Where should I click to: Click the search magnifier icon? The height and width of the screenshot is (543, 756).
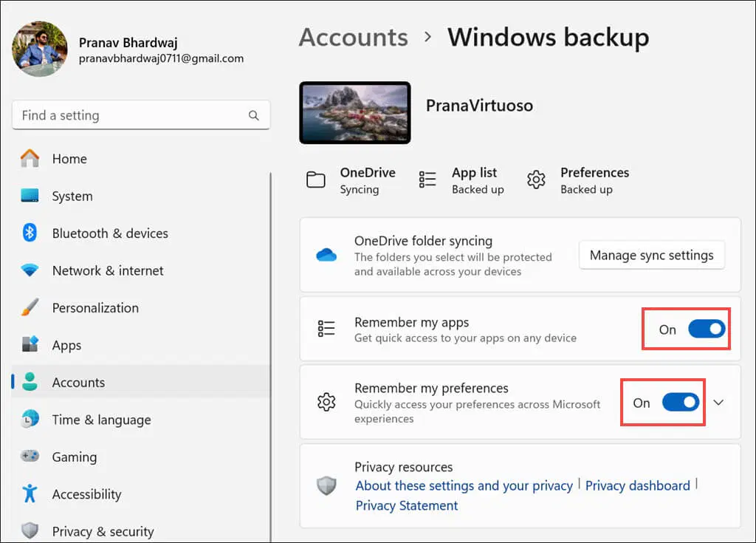pos(253,115)
